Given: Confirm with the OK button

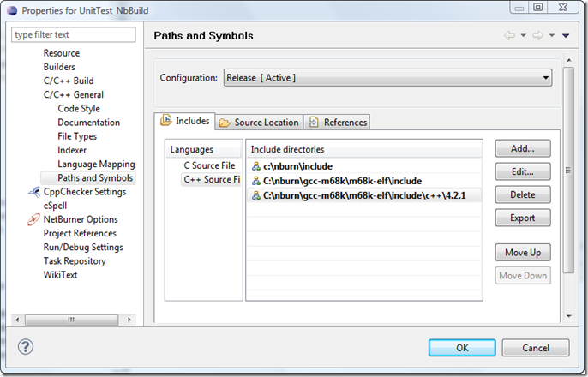Looking at the screenshot, I should pyautogui.click(x=462, y=348).
